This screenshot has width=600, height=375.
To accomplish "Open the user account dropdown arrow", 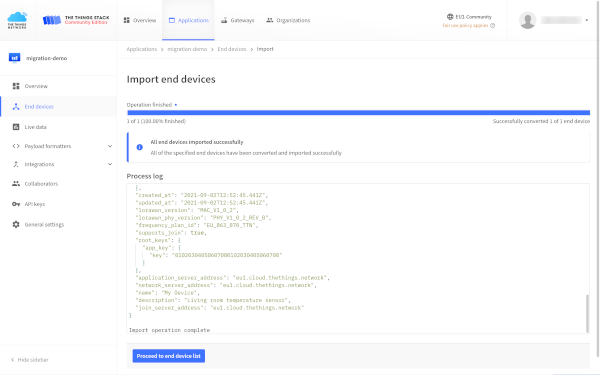I will click(587, 20).
